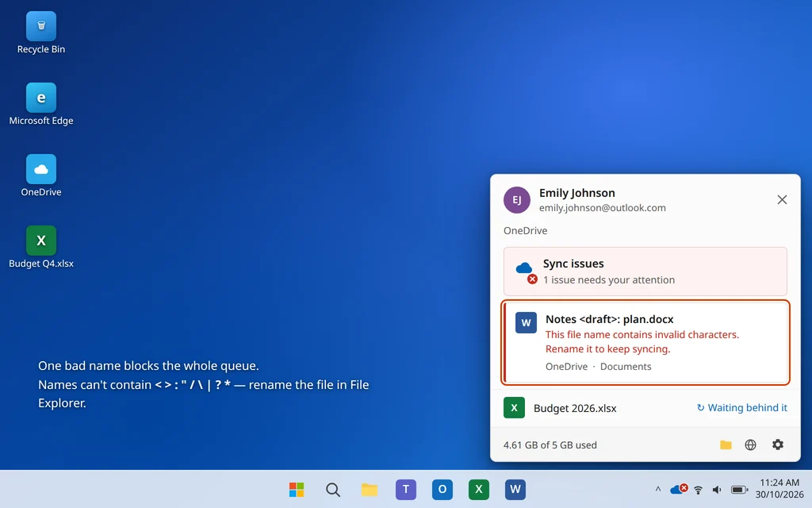Select the Notes <draft>: plan.docx issue card
Screen dimensions: 812x508
click(645, 342)
